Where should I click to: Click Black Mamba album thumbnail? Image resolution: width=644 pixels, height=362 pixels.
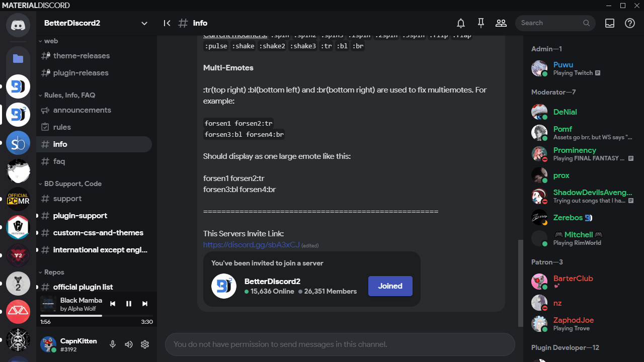point(48,304)
